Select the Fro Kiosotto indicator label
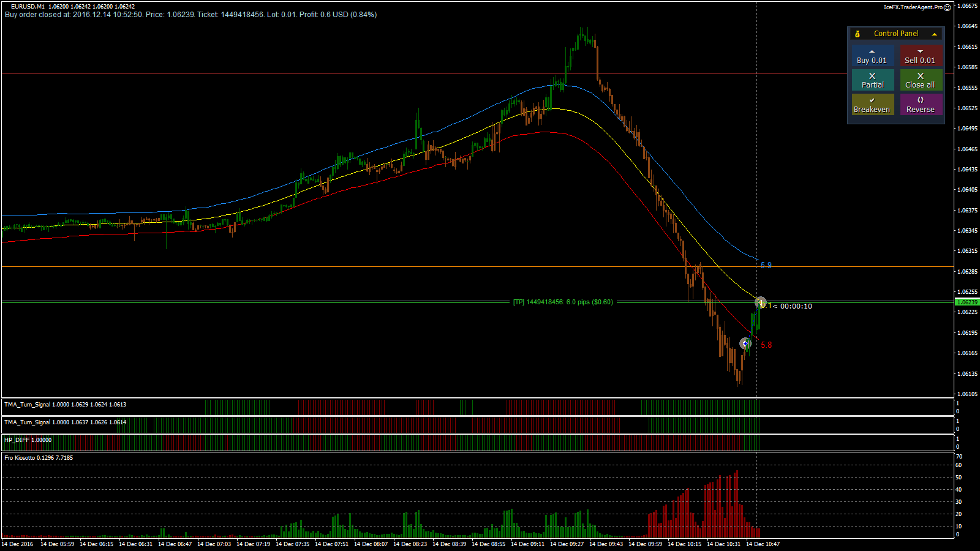The height and width of the screenshot is (551, 980). tap(39, 458)
